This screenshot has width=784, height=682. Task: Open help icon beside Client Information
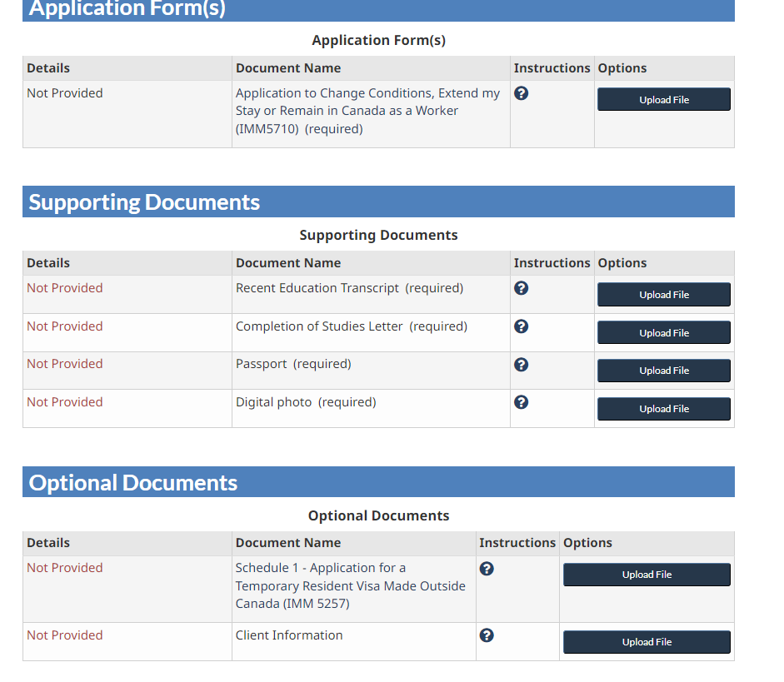coord(487,635)
